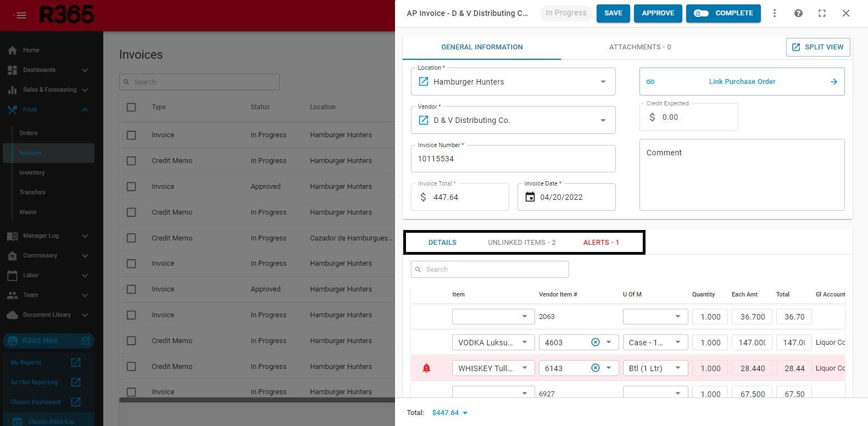Click the Save button
The image size is (868, 426).
click(613, 13)
